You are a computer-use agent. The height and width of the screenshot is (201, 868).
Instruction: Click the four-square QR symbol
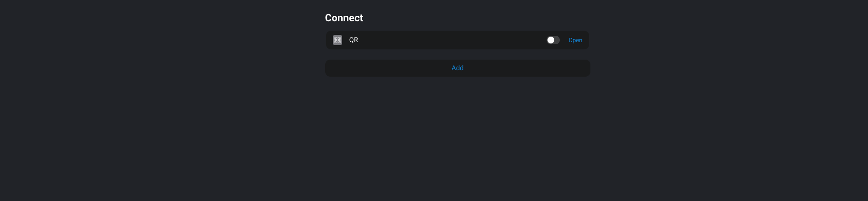[338, 40]
